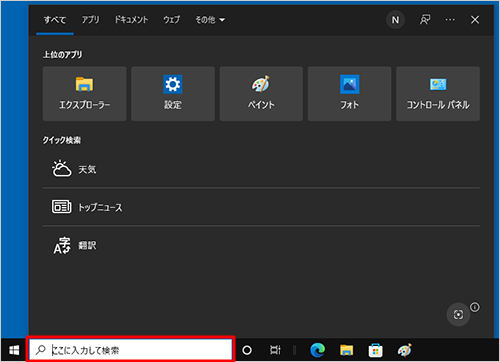Select the 天気 quick search
This screenshot has height=362, width=500.
tap(261, 169)
